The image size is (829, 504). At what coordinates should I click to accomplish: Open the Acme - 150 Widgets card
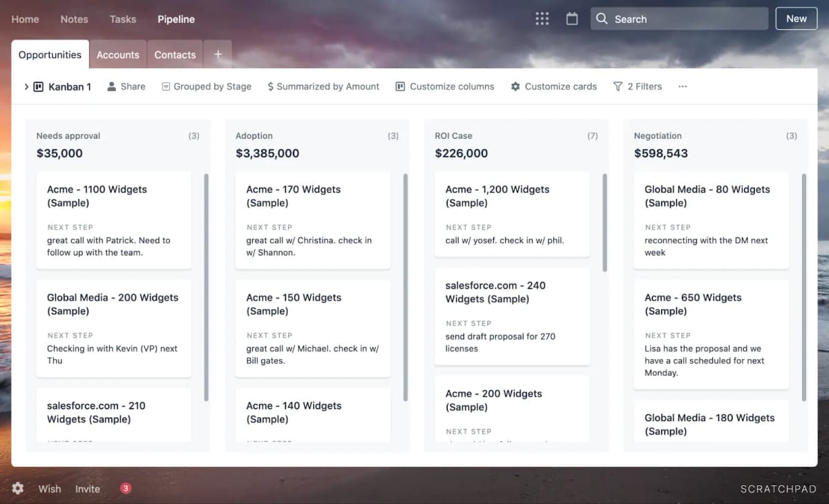click(x=313, y=329)
